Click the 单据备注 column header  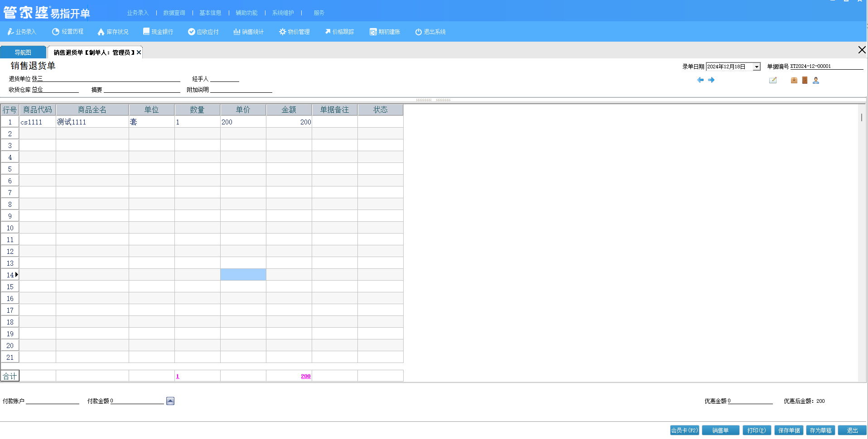click(335, 110)
